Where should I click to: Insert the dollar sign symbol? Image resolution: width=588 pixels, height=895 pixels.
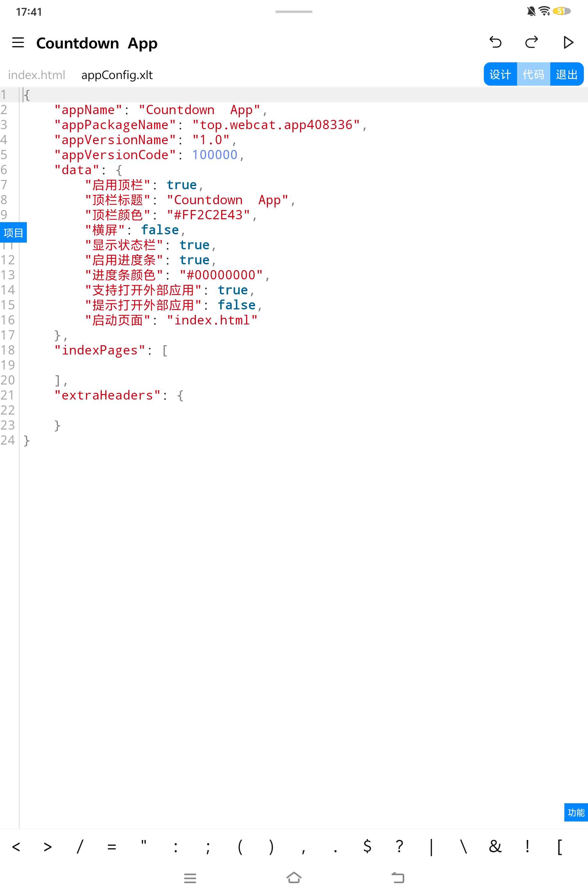tap(367, 847)
